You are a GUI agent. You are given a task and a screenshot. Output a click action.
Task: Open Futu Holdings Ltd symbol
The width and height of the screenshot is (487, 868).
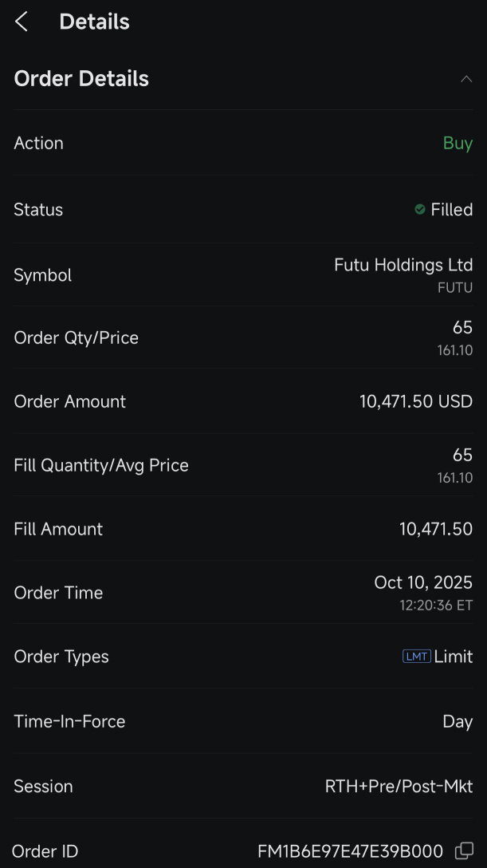(x=403, y=265)
